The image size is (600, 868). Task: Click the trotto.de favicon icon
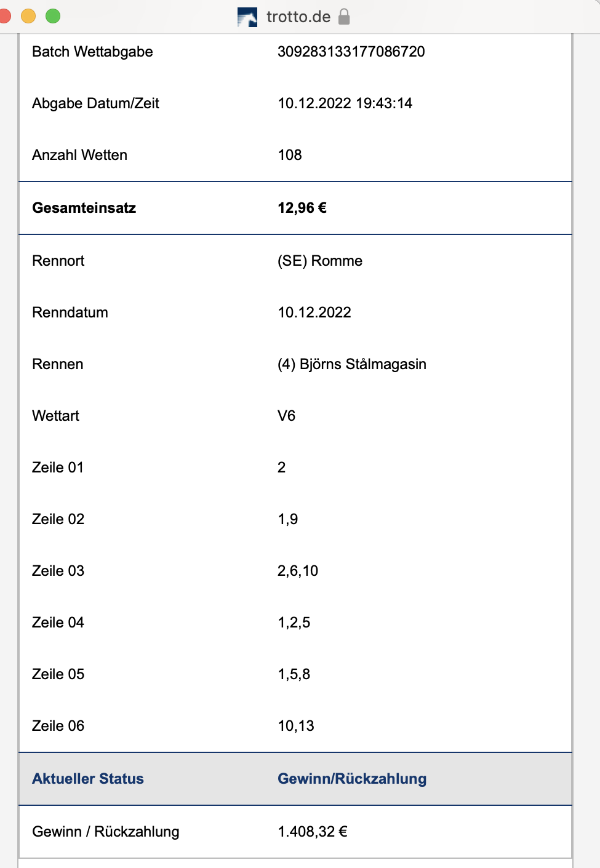pyautogui.click(x=247, y=17)
